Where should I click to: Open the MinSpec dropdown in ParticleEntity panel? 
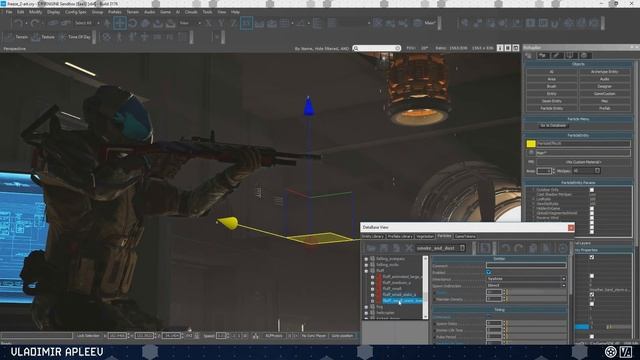click(586, 171)
